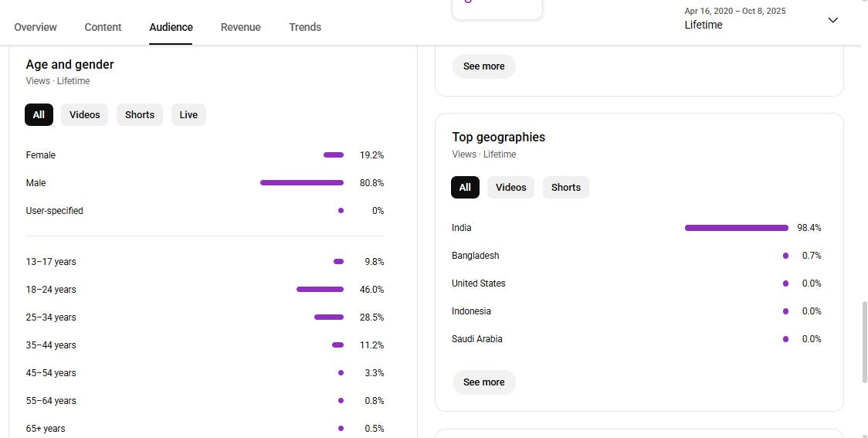Click the Bangladesh row dot indicator
The width and height of the screenshot is (868, 438).
tap(785, 256)
